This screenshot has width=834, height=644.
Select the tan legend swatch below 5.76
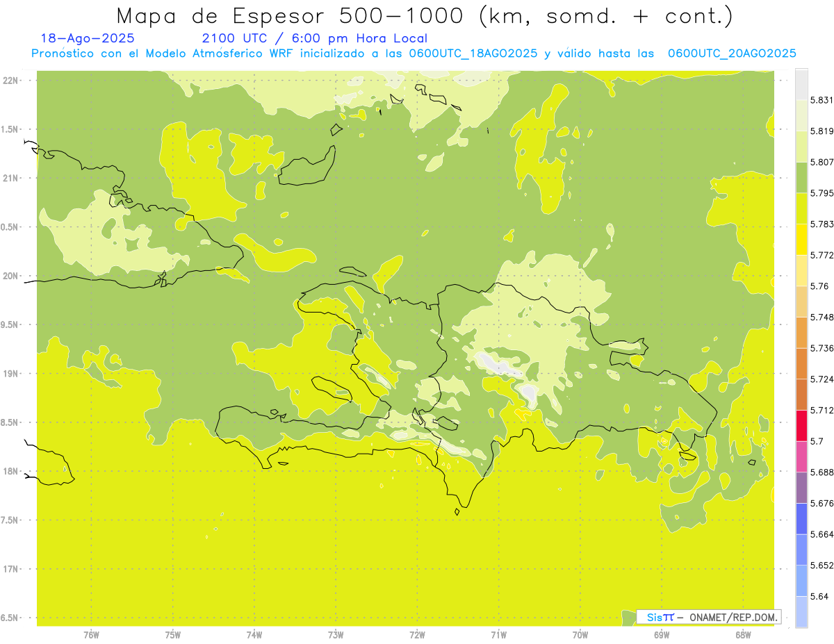pos(801,302)
